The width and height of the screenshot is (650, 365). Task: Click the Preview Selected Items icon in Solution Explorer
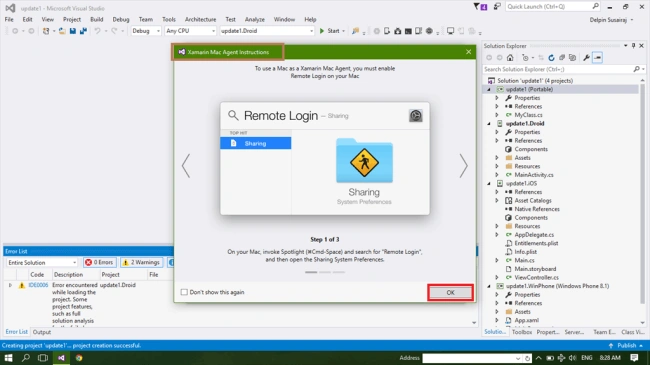(x=597, y=58)
